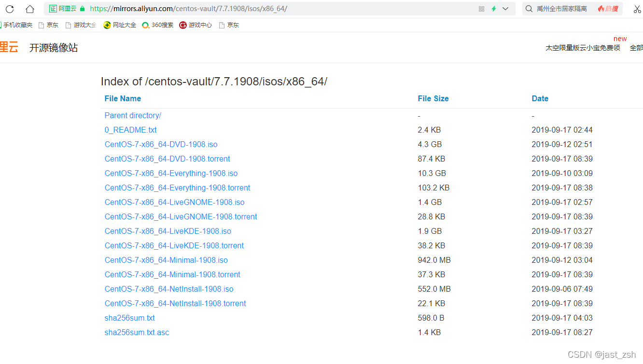Click the 552.0 MB file size cell
This screenshot has width=643, height=364.
coord(434,289)
